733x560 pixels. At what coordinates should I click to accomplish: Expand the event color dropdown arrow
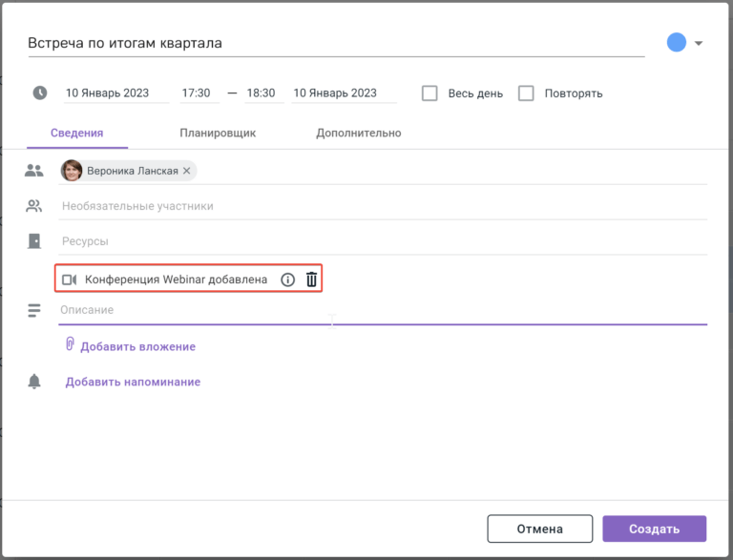699,43
